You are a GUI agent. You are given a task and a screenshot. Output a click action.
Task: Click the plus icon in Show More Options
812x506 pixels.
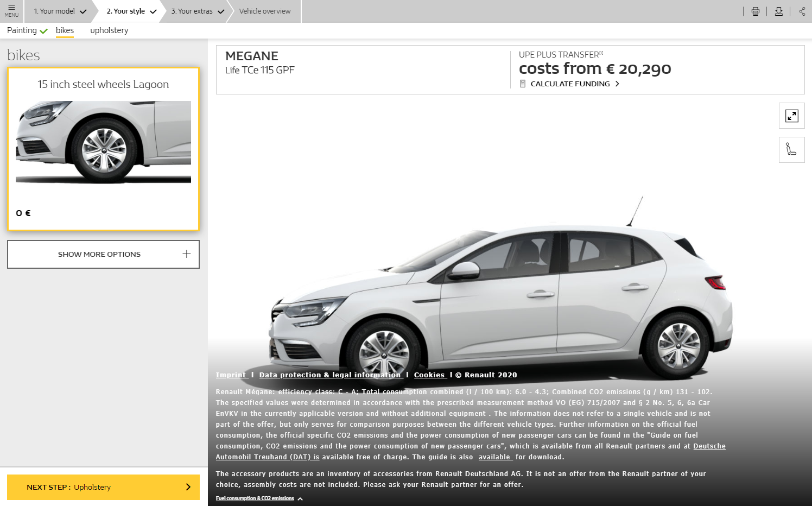186,254
